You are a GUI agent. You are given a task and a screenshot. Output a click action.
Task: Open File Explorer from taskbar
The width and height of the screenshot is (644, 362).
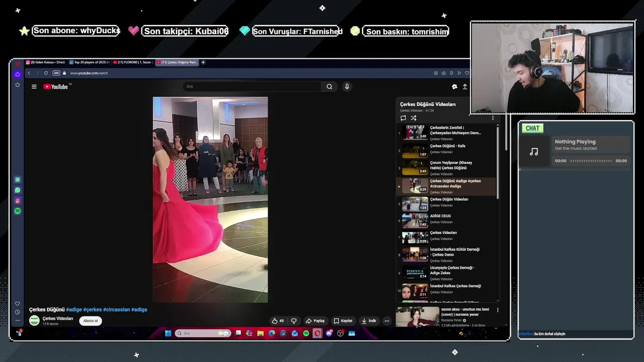tap(261, 333)
